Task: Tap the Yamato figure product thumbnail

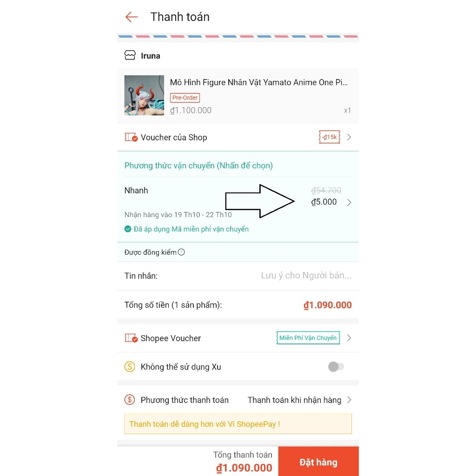Action: tap(144, 95)
